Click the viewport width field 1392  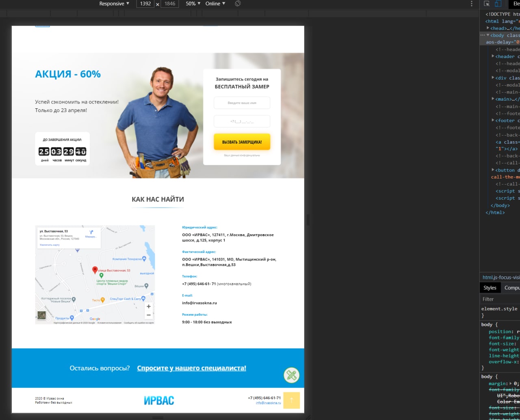pyautogui.click(x=145, y=4)
